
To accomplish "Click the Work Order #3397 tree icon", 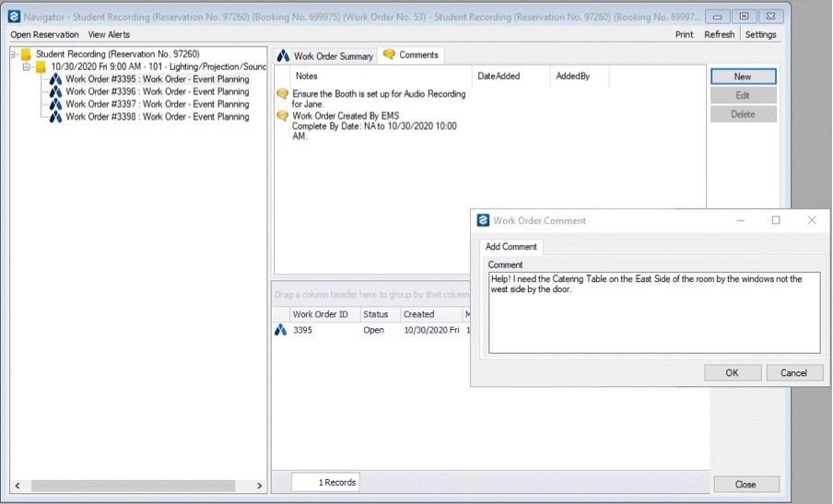I will click(x=56, y=104).
